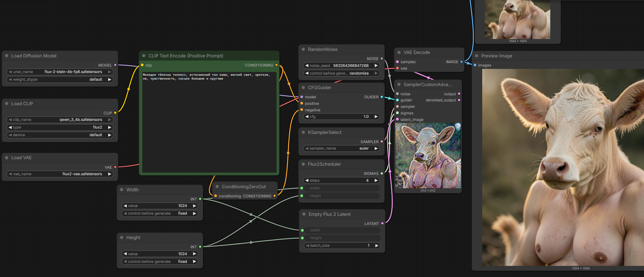Collapse the VAE Decode node
This screenshot has height=277, width=644.
click(399, 52)
